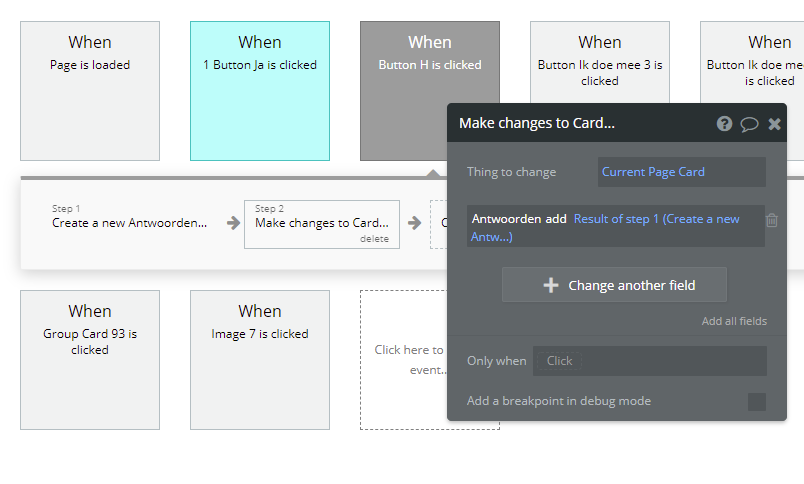Screen dimensions: 804x484
Task: Click the plus icon on Change another field
Action: [x=550, y=285]
